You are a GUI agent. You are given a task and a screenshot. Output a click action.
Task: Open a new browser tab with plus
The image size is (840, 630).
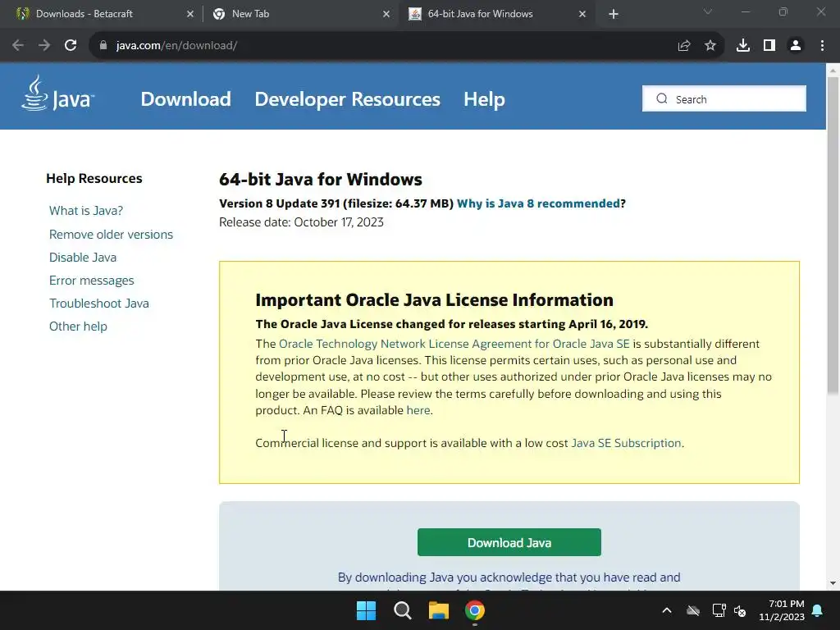tap(614, 14)
